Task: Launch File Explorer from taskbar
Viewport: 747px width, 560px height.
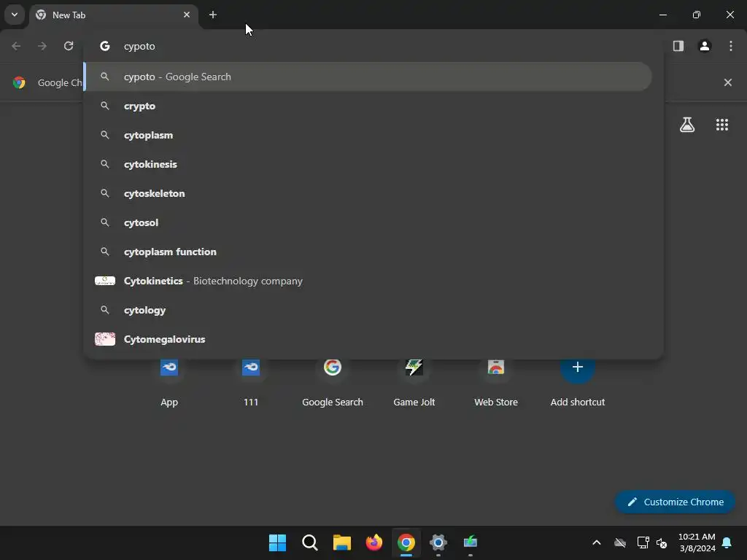Action: pyautogui.click(x=341, y=542)
